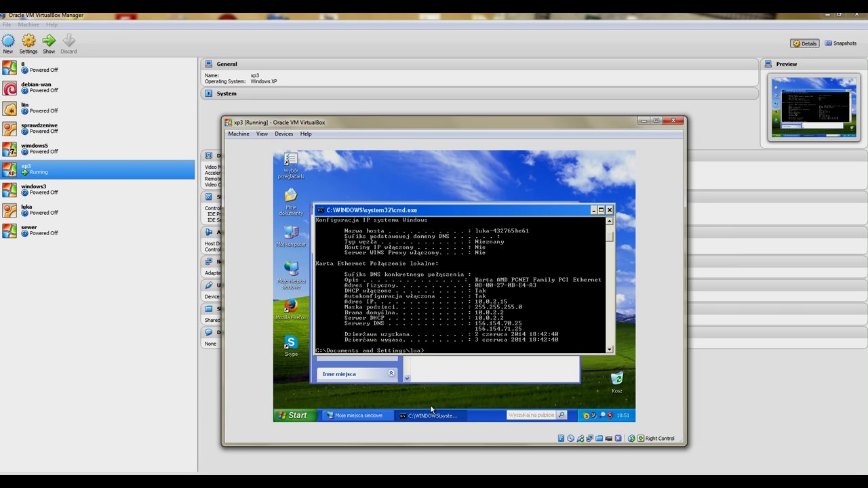
Task: Select the luka virtual machine entry
Action: (x=98, y=209)
